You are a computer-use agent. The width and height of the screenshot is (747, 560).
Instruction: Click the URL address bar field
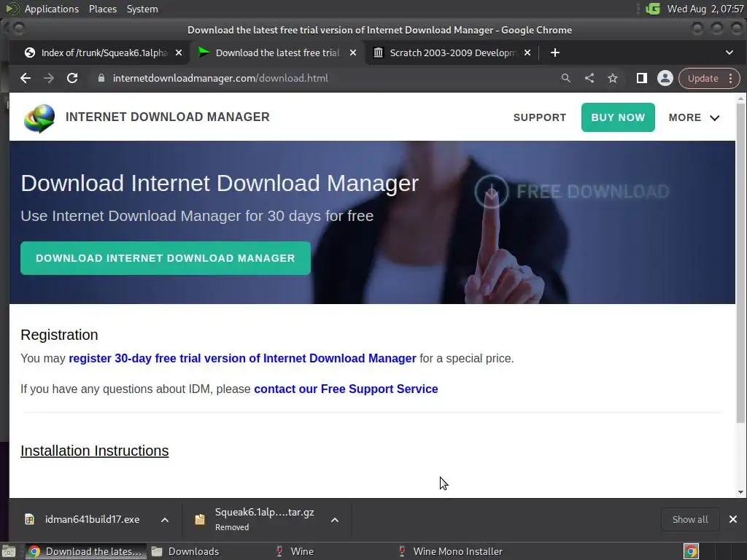coord(324,78)
